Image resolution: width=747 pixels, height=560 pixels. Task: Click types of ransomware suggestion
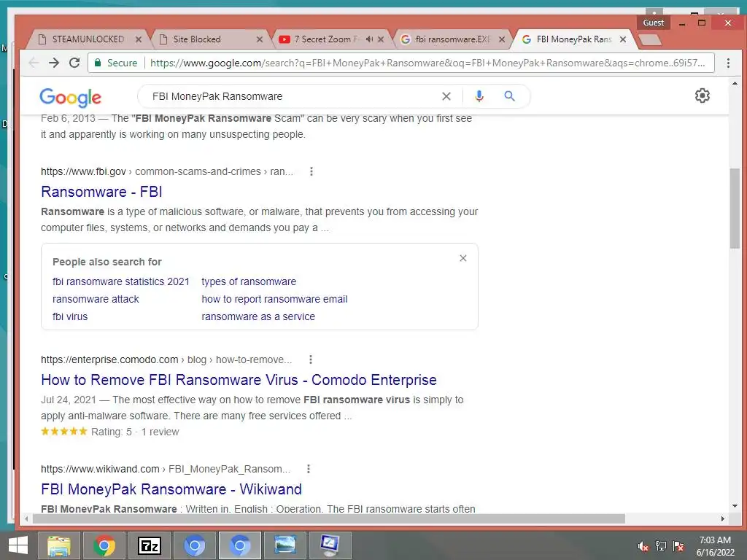point(249,282)
